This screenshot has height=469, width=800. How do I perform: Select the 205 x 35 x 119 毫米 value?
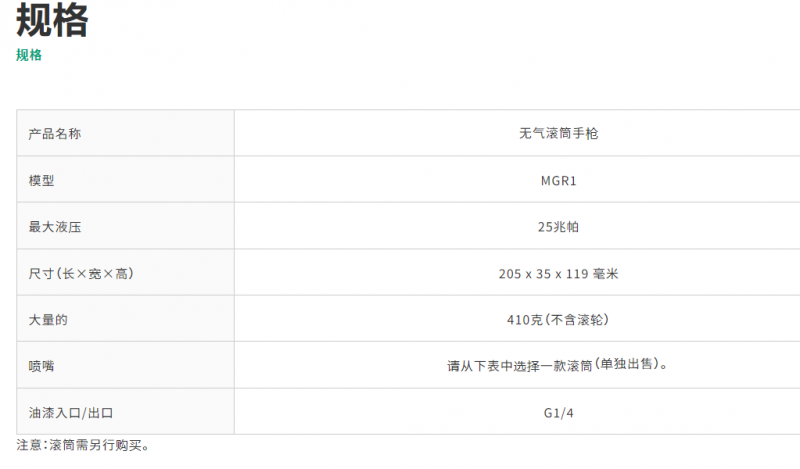[558, 274]
